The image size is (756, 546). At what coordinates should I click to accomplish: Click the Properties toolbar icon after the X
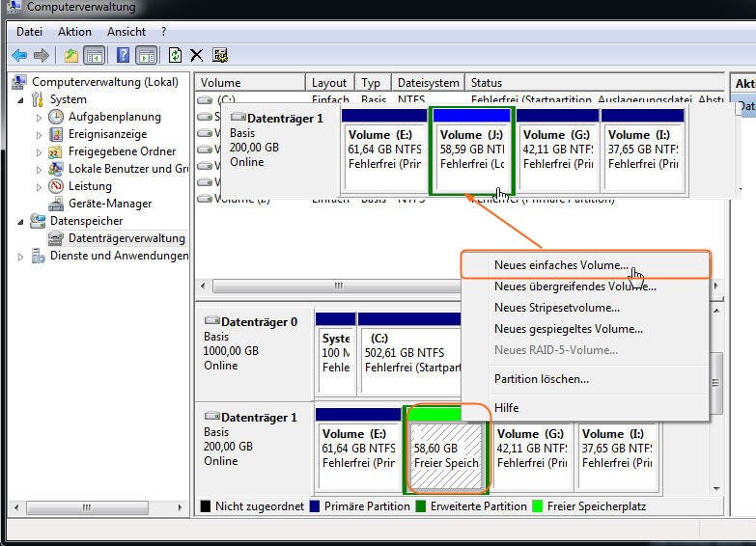coord(220,55)
